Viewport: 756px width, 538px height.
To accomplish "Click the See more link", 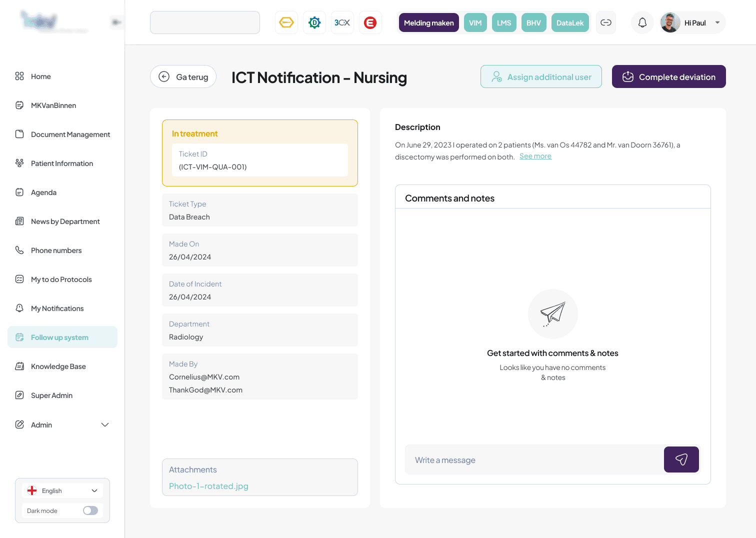I will click(535, 156).
